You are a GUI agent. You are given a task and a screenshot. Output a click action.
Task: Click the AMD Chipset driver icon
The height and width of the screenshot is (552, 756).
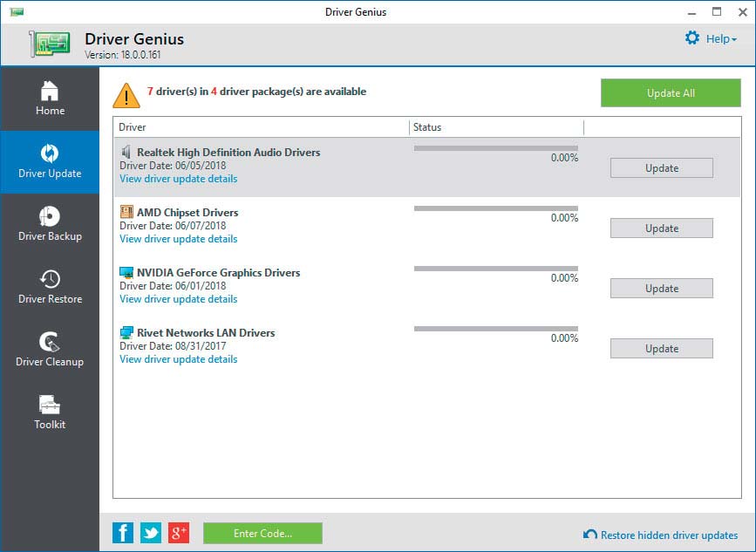click(x=126, y=212)
